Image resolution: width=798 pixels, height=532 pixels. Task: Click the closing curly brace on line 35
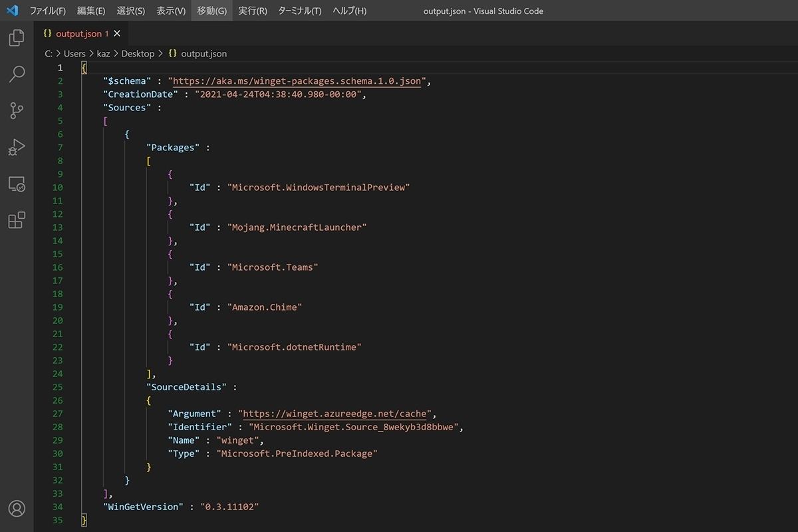(x=84, y=520)
